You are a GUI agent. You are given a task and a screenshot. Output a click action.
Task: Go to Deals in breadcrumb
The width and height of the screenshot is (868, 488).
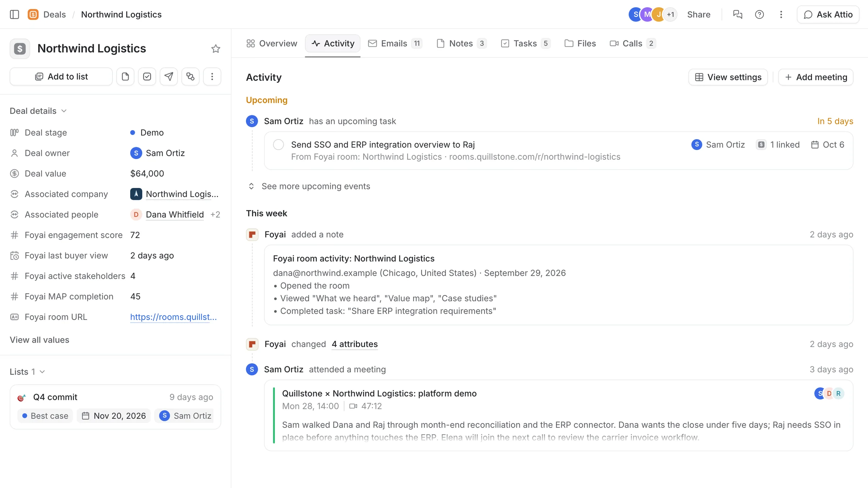click(x=55, y=14)
